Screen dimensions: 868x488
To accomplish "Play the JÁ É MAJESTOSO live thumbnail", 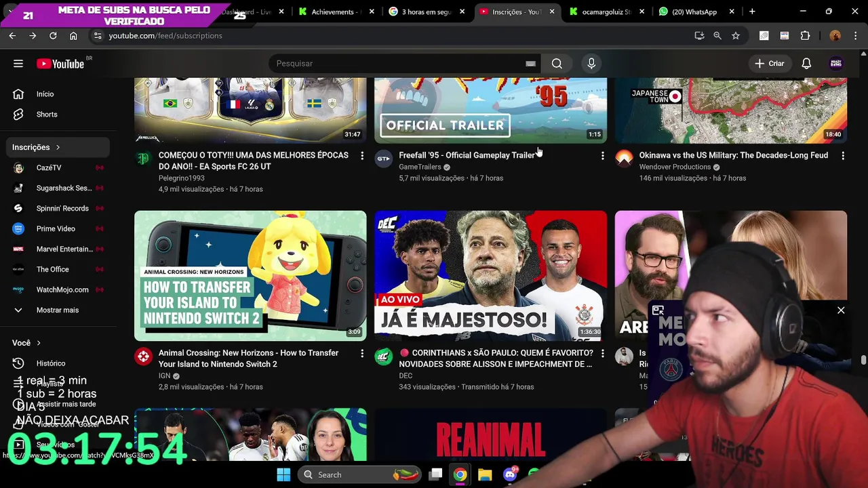I will tap(490, 276).
